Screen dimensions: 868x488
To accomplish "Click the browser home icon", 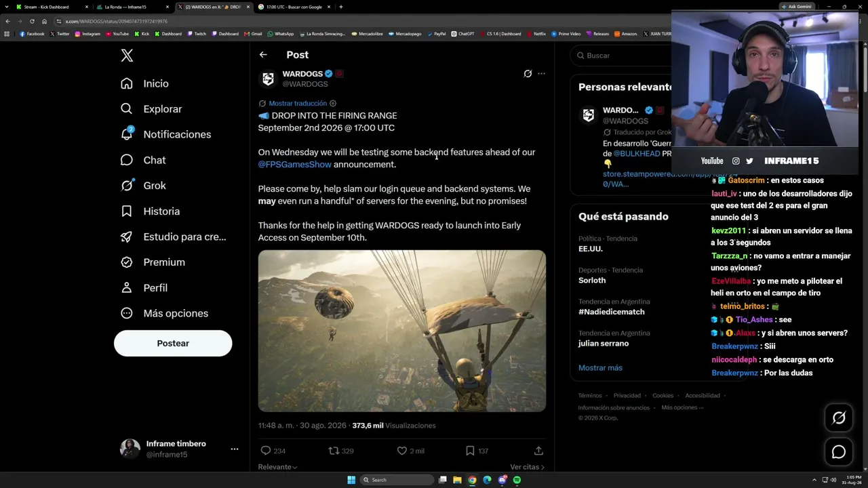I will (45, 21).
